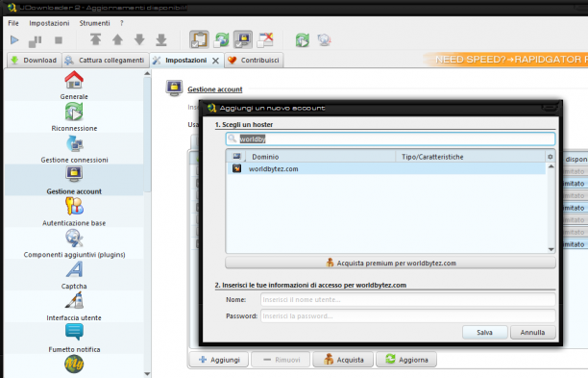Toggle clipboard monitoring icon
588x378 pixels.
tap(199, 39)
